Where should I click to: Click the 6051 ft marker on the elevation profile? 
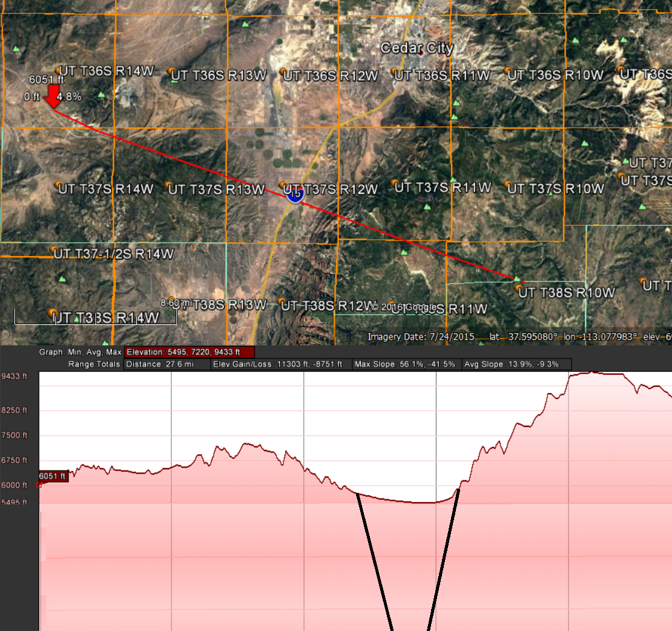click(53, 477)
